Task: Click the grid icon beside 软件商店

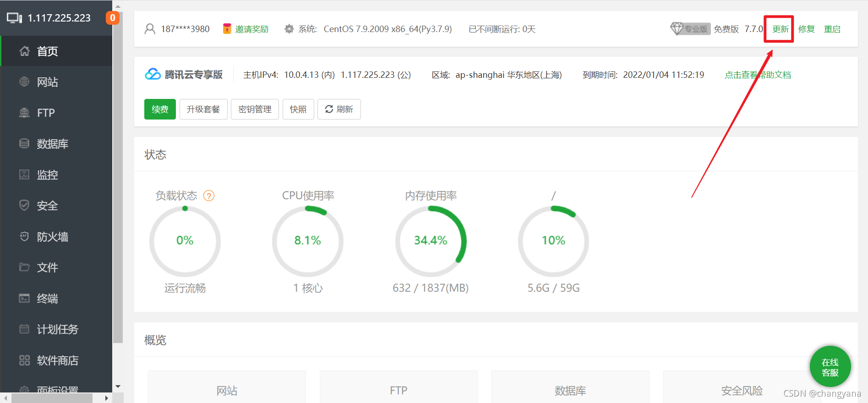Action: click(24, 360)
